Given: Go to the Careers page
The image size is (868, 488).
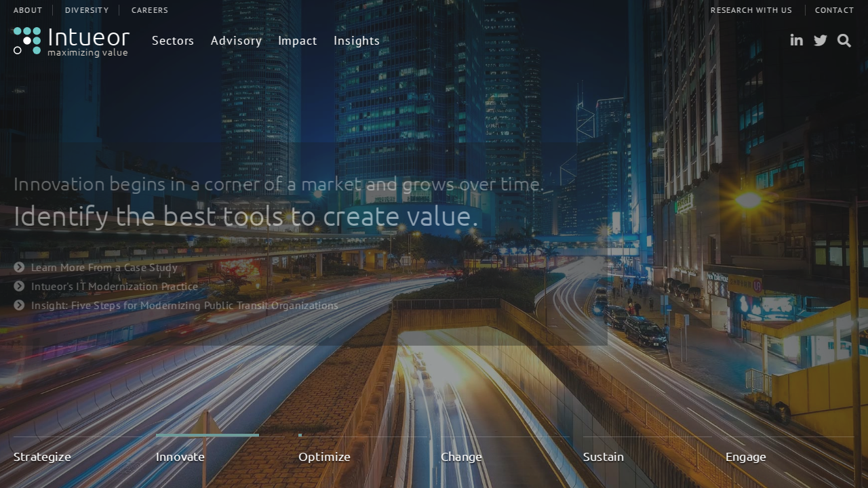Looking at the screenshot, I should click(x=150, y=10).
